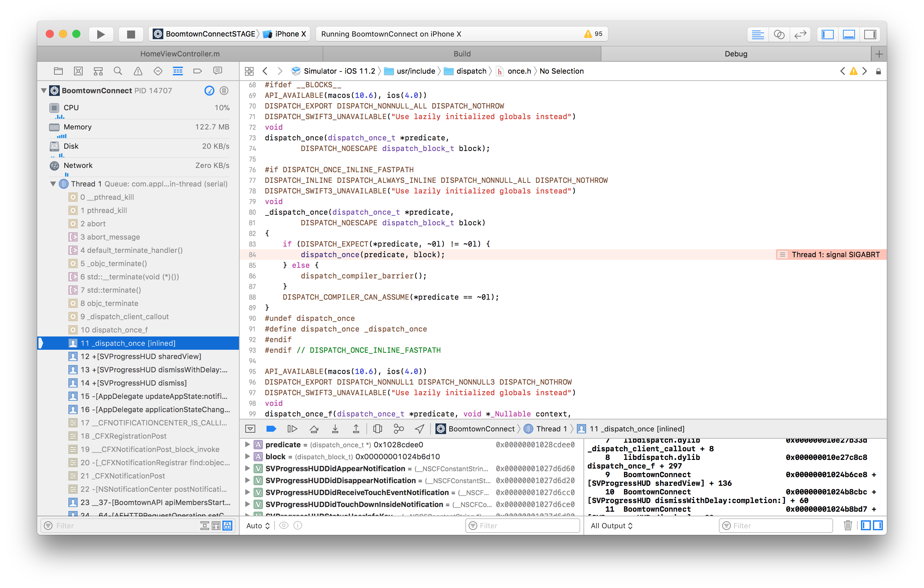Debug the view hierarchy
924x588 pixels.
(x=378, y=428)
